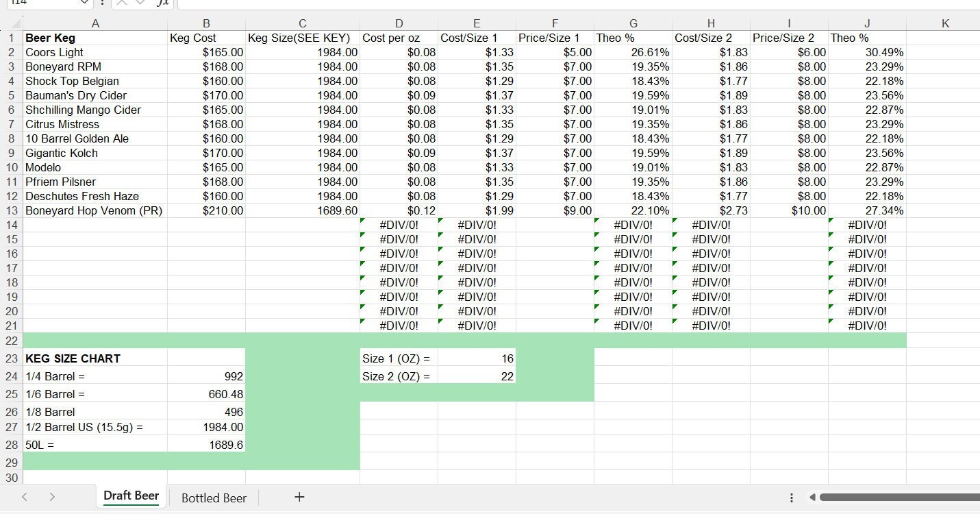Click the next sheet navigation arrow

click(52, 497)
